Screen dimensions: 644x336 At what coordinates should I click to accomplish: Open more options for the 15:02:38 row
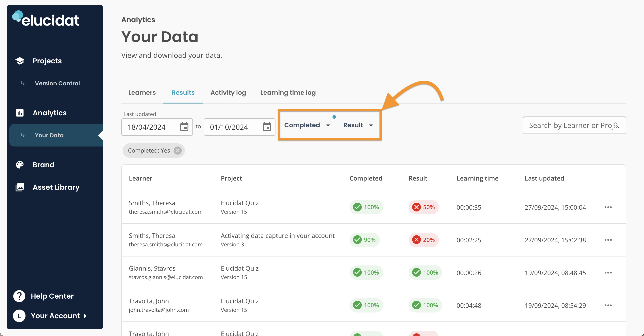608,240
